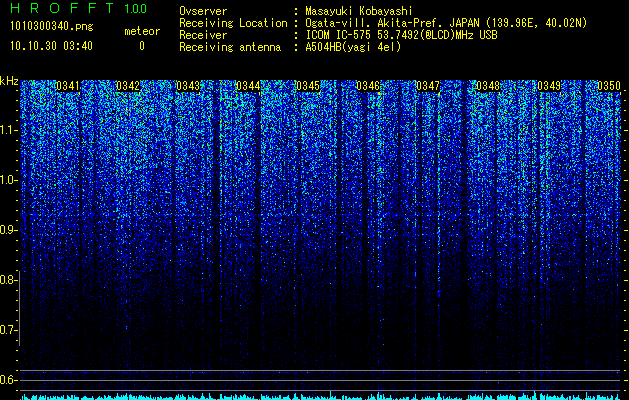
Task: Click the 0350 time marker
Action: [x=609, y=86]
